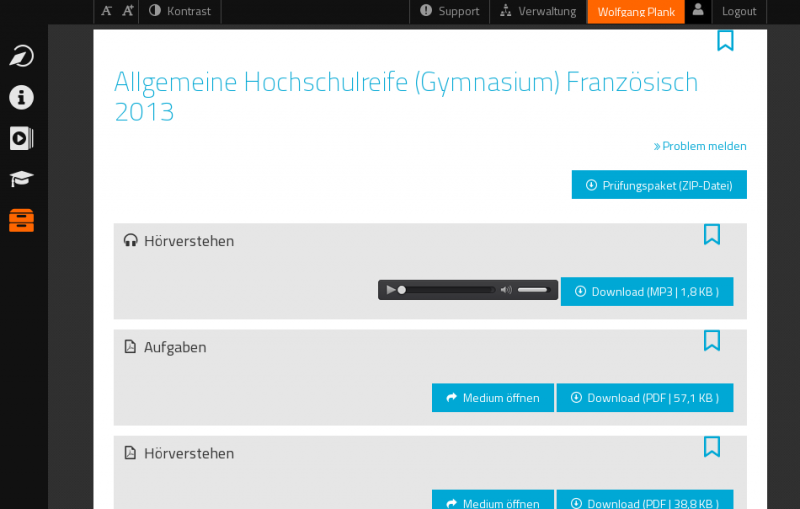Image resolution: width=800 pixels, height=509 pixels.
Task: Open the Support menu item
Action: click(450, 11)
